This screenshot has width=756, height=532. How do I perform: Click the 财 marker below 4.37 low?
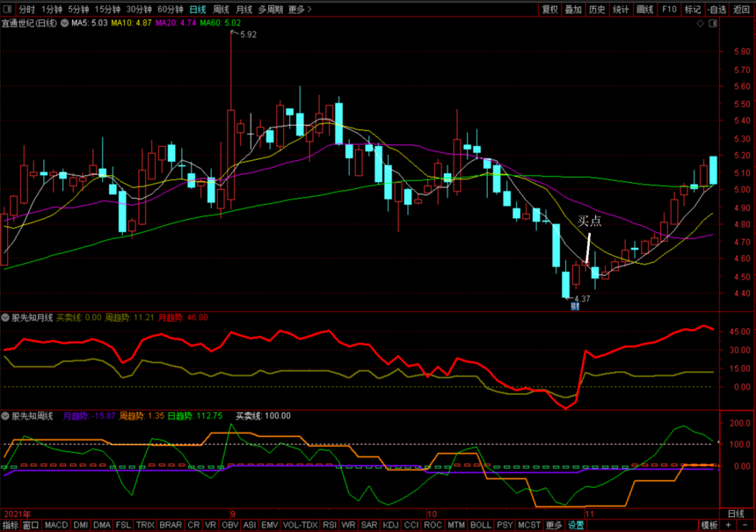tap(575, 306)
